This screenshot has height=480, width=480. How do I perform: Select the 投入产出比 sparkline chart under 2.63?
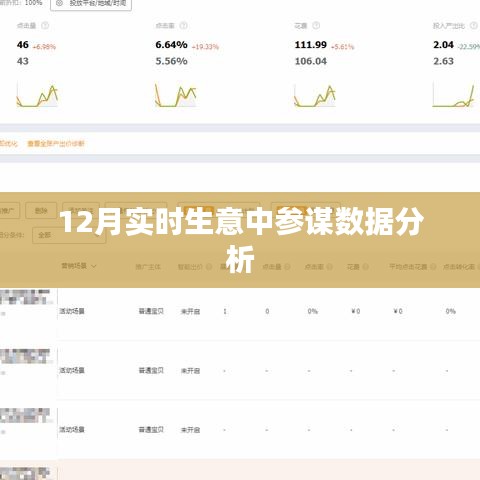click(x=454, y=95)
